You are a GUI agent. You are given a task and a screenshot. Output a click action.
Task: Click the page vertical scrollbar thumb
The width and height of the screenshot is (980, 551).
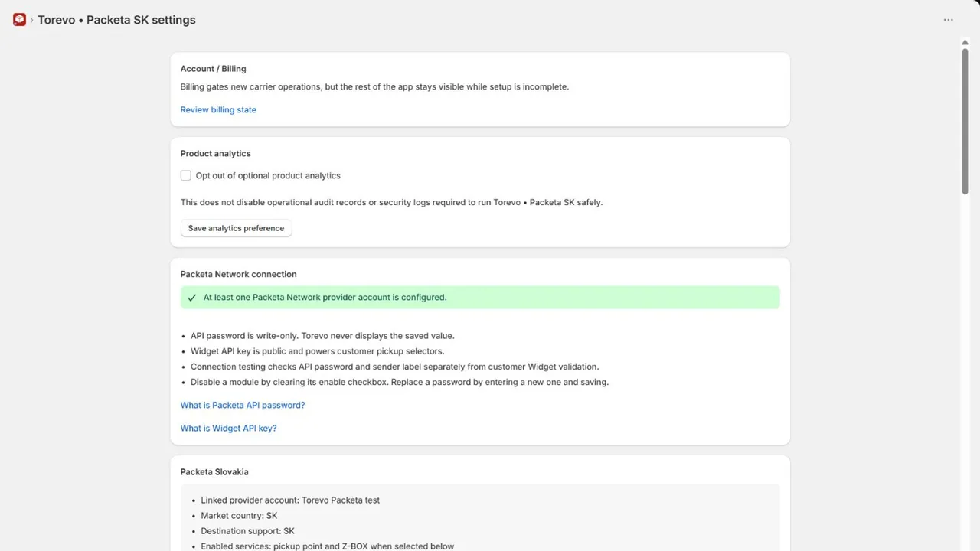tap(965, 122)
